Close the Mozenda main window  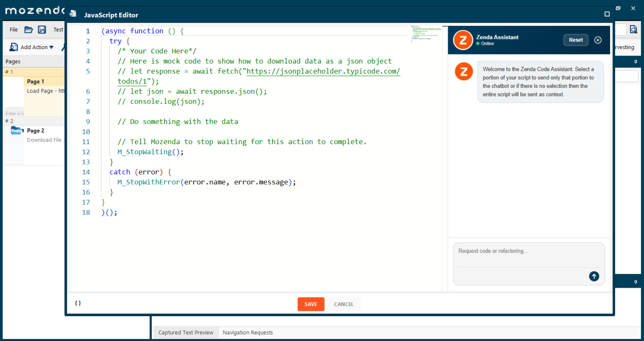coord(633,8)
